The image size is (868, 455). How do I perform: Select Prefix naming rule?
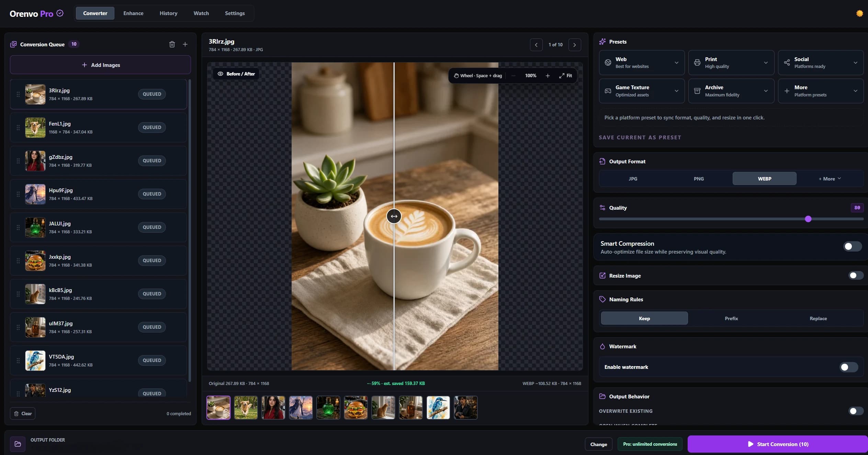point(731,318)
